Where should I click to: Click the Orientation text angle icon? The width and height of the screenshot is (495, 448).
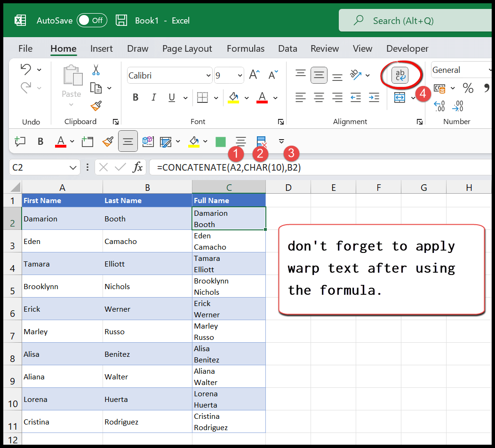[x=356, y=75]
